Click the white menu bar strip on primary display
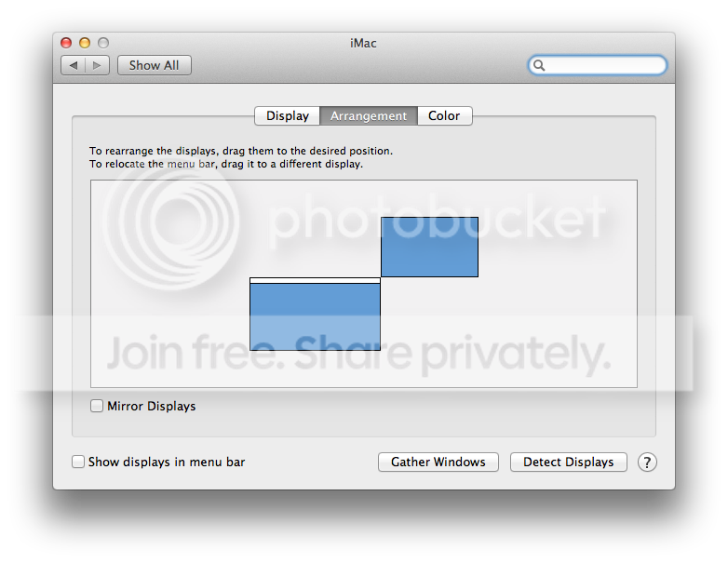 coord(315,280)
